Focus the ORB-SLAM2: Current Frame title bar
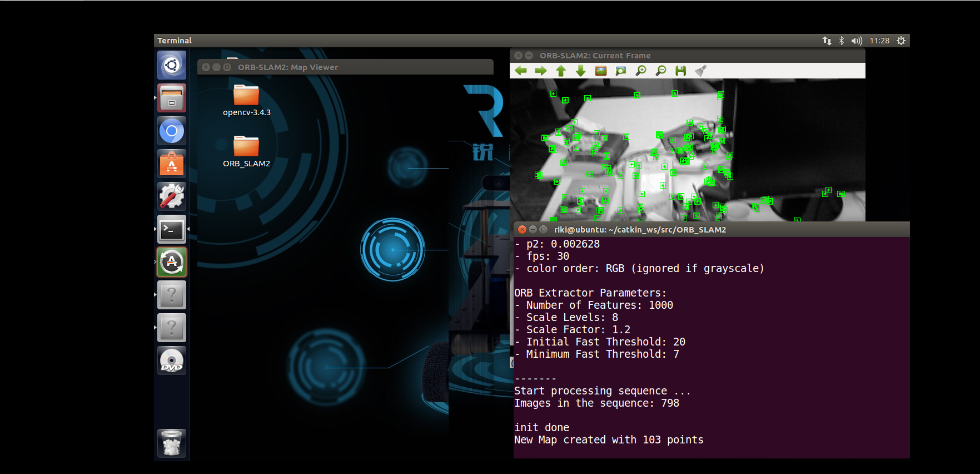This screenshot has height=474, width=980. coord(688,56)
